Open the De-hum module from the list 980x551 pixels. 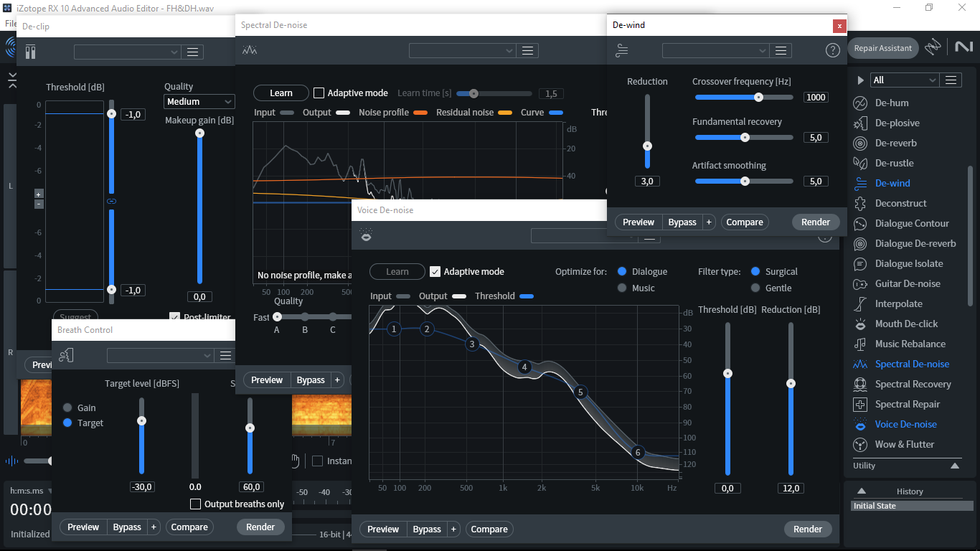pos(892,103)
